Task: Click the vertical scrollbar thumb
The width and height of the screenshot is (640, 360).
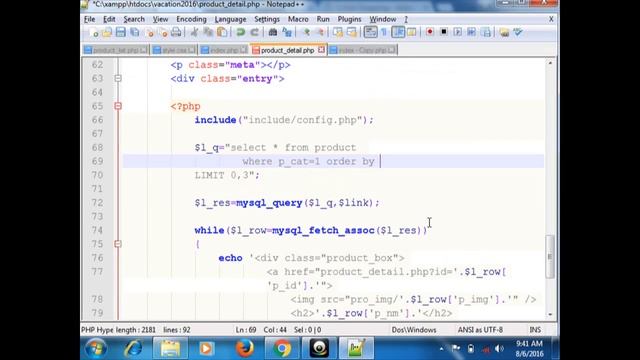Action: point(550,257)
